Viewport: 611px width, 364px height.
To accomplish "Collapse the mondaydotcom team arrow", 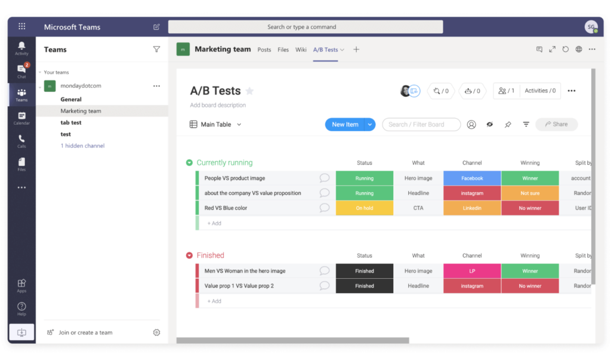I will (x=40, y=87).
